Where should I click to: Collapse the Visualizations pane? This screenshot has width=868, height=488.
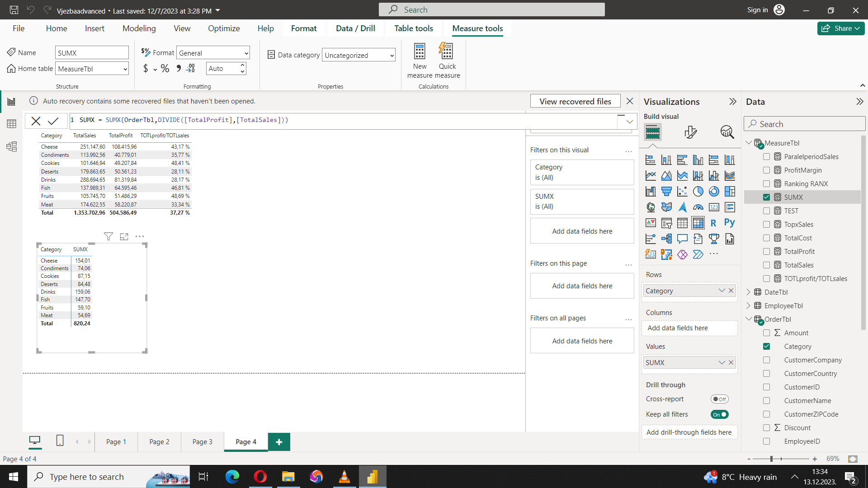tap(733, 102)
